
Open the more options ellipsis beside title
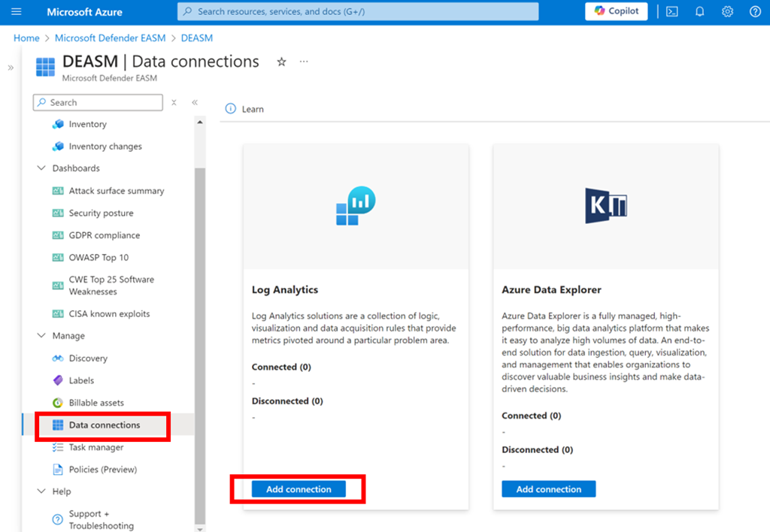click(x=304, y=62)
